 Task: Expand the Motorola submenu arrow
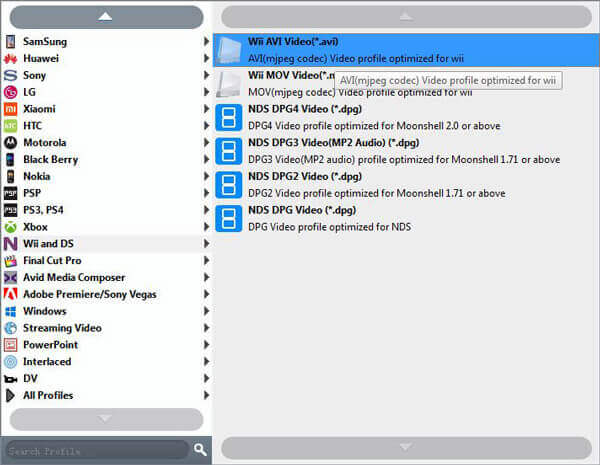[x=206, y=142]
